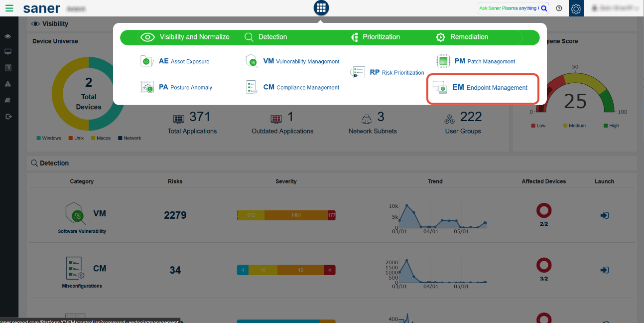
Task: Click the Compliance Management checklist icon
Action: click(252, 87)
